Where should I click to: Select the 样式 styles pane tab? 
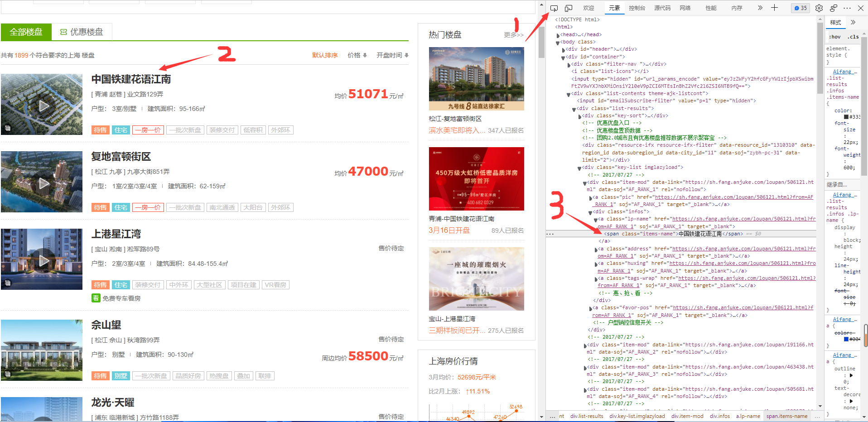tap(835, 23)
